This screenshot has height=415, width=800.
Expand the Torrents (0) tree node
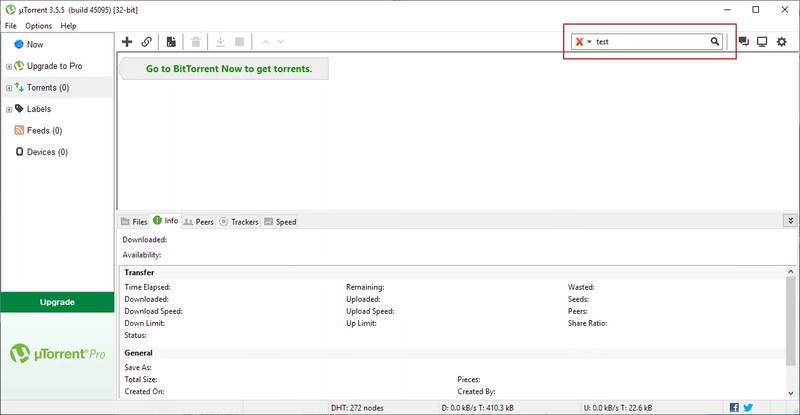9,88
